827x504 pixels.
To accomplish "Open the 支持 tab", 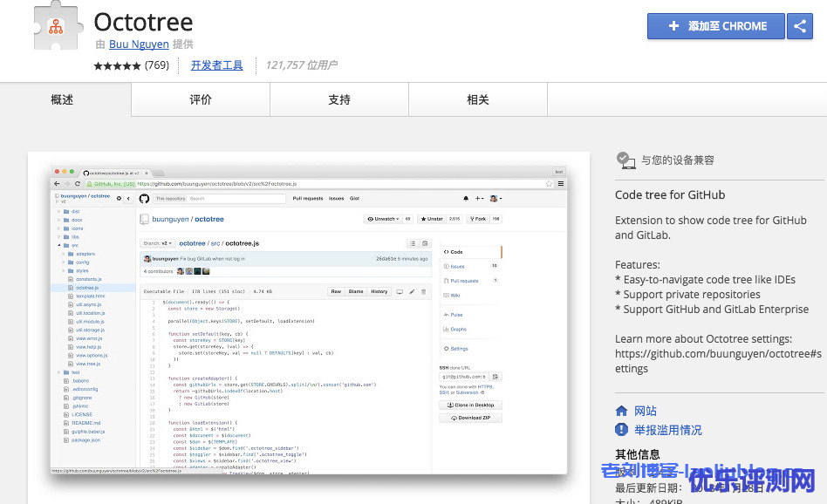I will click(x=339, y=100).
